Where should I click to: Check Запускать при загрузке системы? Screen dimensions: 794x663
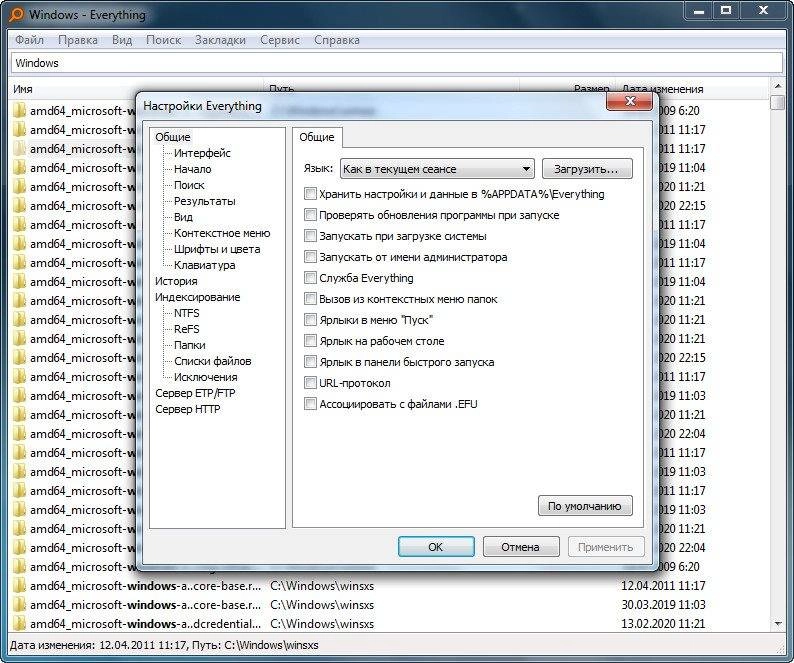point(310,236)
